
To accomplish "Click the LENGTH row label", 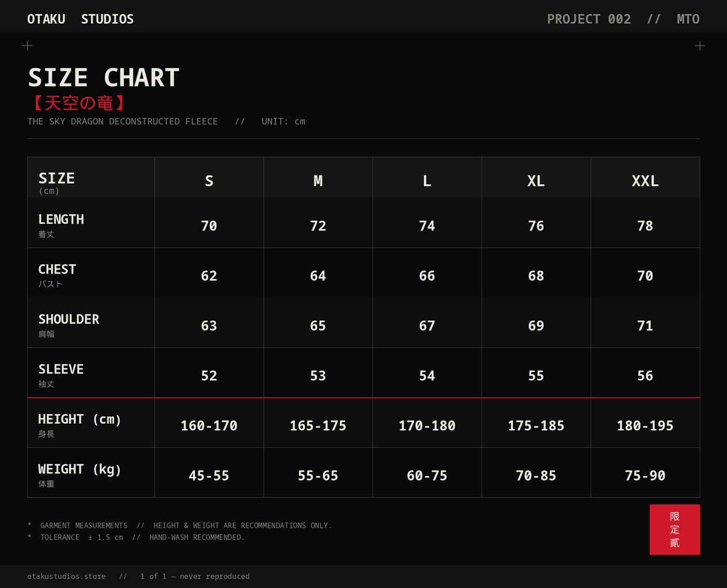I will 61,219.
